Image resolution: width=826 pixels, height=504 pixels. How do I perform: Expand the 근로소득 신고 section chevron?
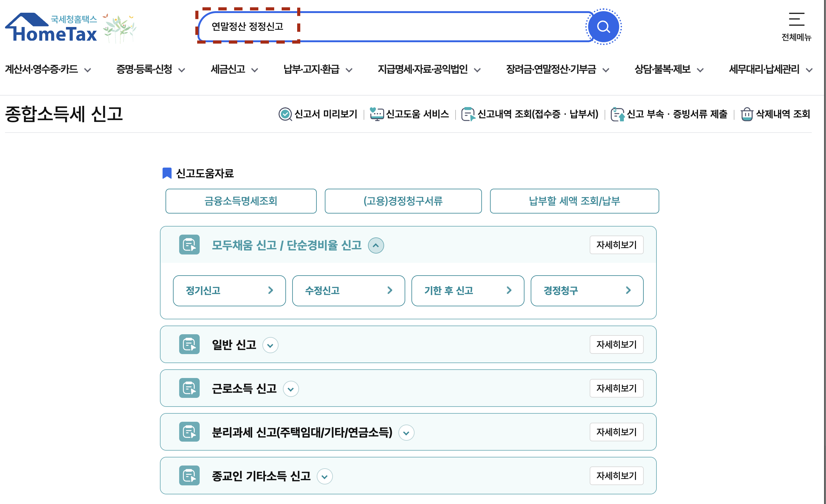pos(291,389)
